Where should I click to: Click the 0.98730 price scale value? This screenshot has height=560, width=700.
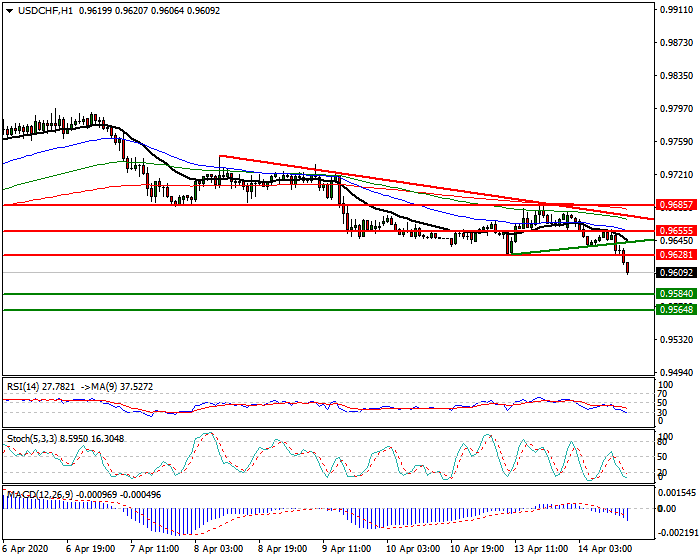point(676,43)
